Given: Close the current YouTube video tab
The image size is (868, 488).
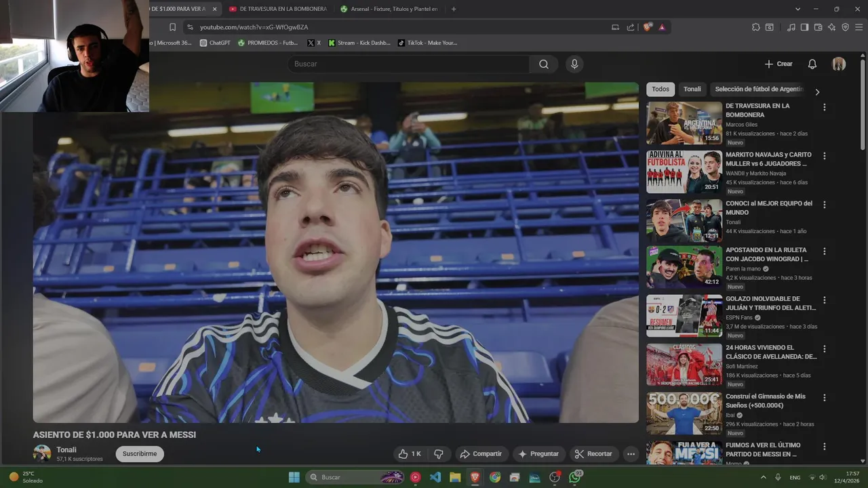Looking at the screenshot, I should tap(214, 9).
